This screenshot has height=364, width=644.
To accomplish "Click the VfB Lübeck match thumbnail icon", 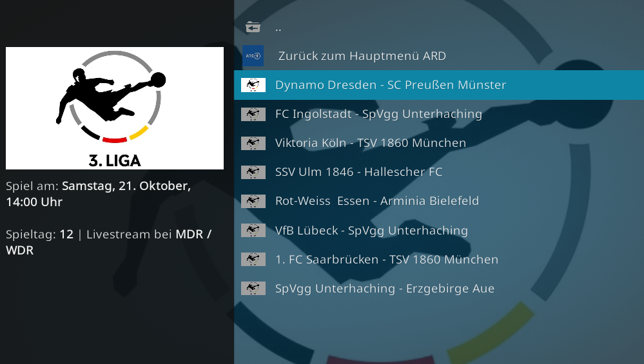I will (x=253, y=230).
